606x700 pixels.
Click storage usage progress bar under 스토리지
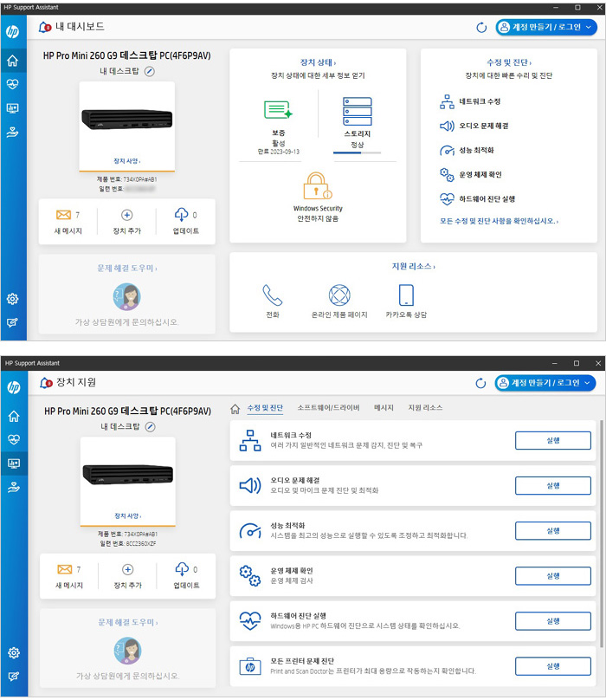click(357, 153)
